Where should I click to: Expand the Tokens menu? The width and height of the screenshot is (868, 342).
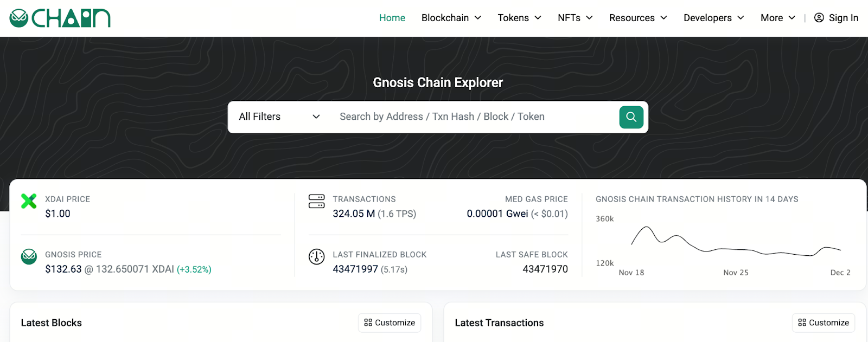[519, 18]
